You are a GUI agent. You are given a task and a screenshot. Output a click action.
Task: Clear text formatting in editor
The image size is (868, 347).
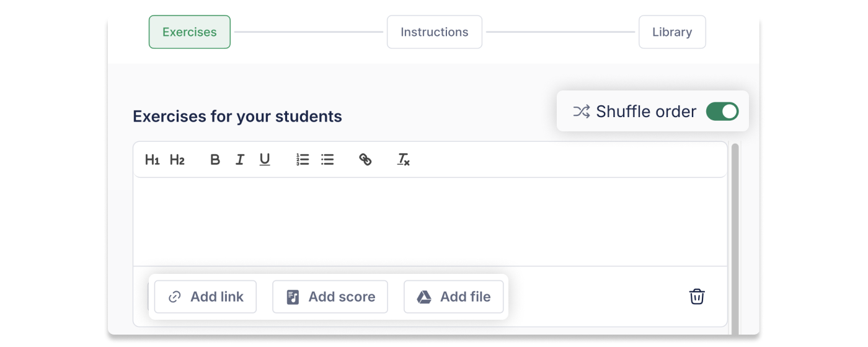(403, 160)
